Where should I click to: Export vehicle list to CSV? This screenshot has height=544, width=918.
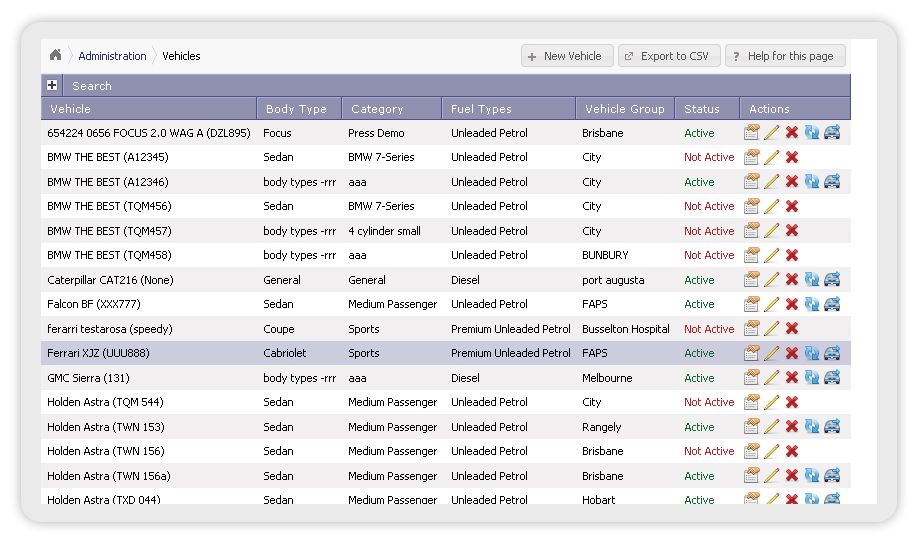[x=669, y=56]
